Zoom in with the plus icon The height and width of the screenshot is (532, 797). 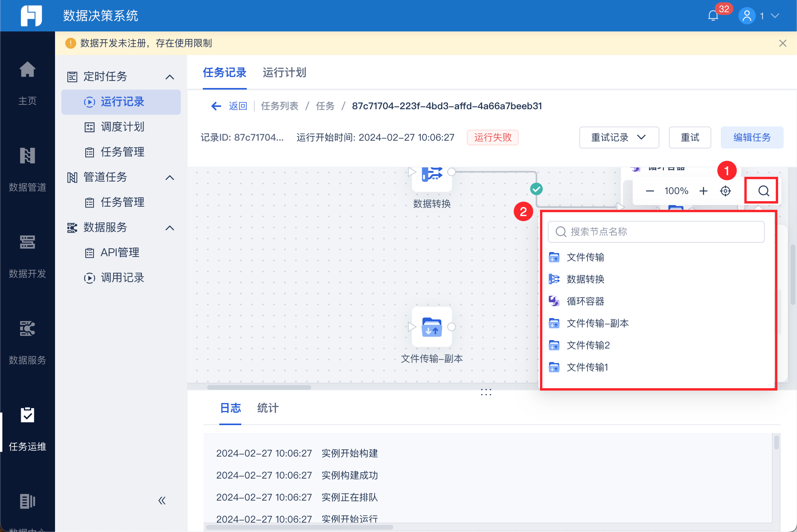[x=703, y=191]
